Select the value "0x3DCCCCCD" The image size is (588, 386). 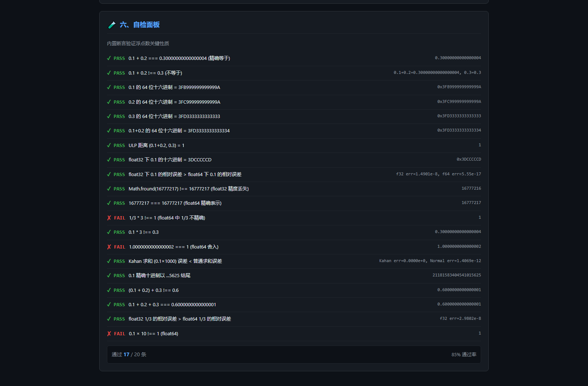point(469,160)
